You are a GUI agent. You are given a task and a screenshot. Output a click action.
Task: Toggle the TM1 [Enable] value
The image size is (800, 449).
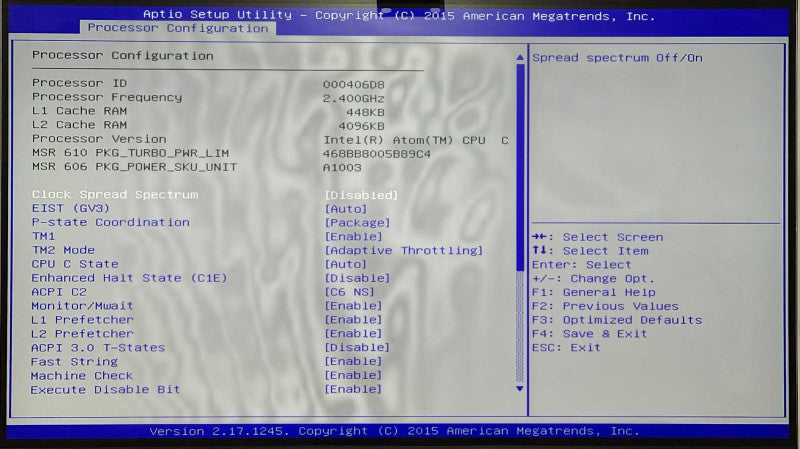353,237
